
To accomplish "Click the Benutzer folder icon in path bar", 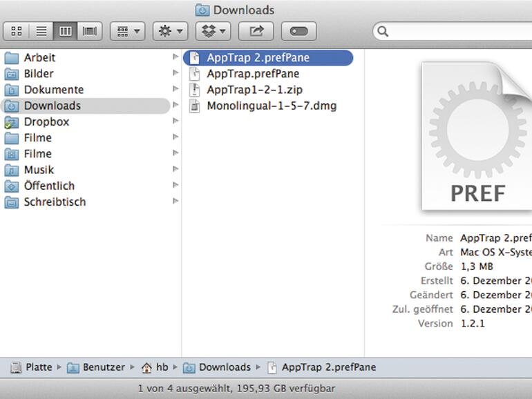I will 73,368.
